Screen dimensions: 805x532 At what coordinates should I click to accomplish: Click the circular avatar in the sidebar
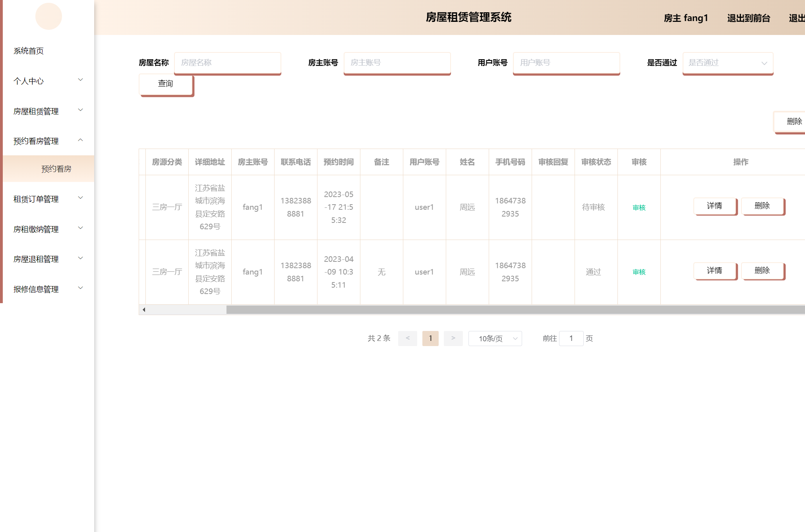pyautogui.click(x=48, y=17)
